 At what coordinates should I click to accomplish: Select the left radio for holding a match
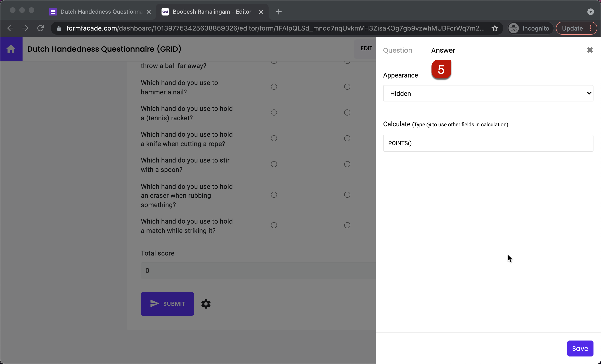[274, 225]
